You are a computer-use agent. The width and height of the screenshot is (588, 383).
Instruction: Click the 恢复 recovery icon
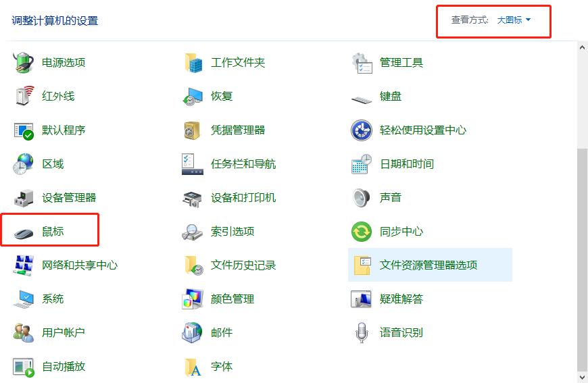193,97
